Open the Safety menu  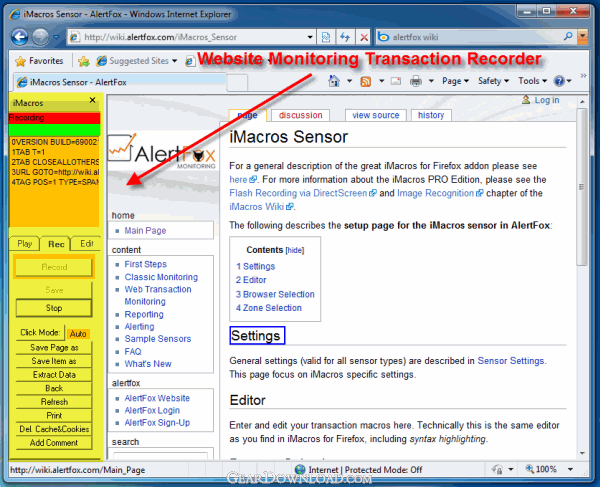493,81
